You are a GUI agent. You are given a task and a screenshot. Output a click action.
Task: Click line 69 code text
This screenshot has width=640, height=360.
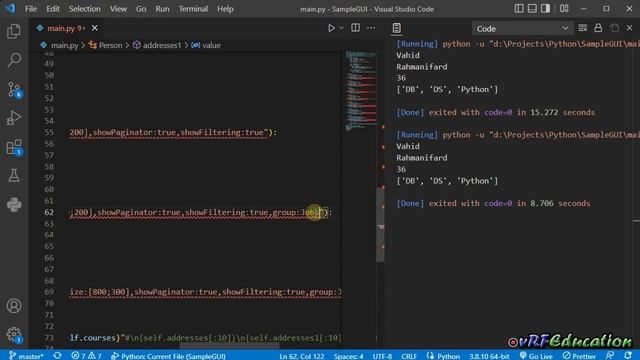coord(205,292)
